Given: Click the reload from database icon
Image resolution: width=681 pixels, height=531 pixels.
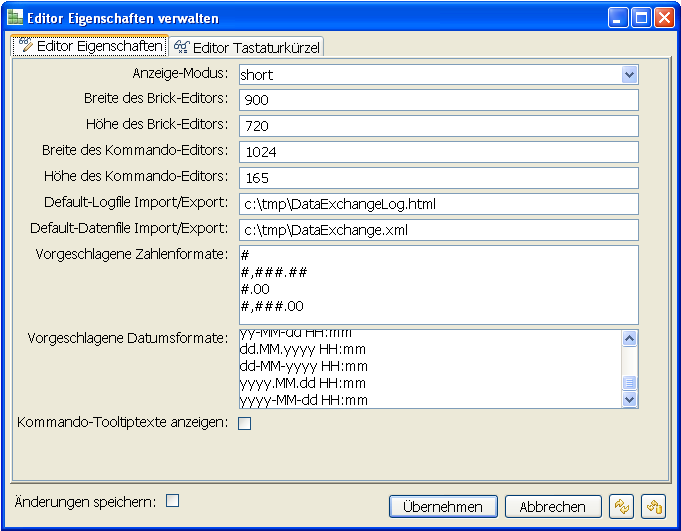Looking at the screenshot, I should (653, 507).
